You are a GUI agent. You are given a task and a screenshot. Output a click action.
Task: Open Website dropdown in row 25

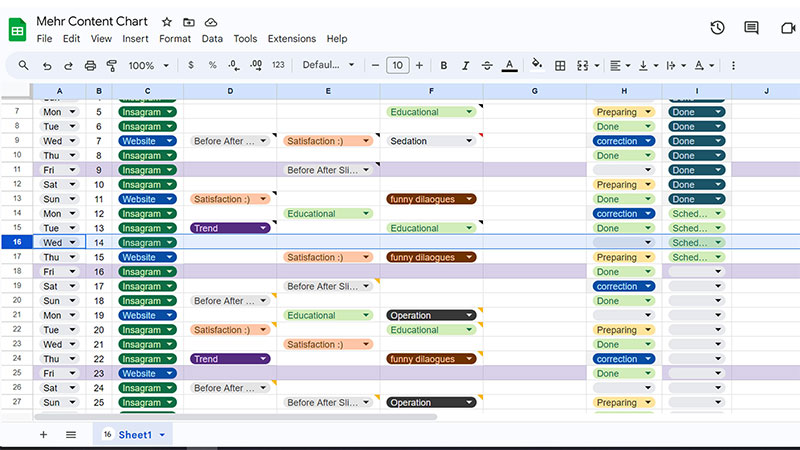pos(170,373)
